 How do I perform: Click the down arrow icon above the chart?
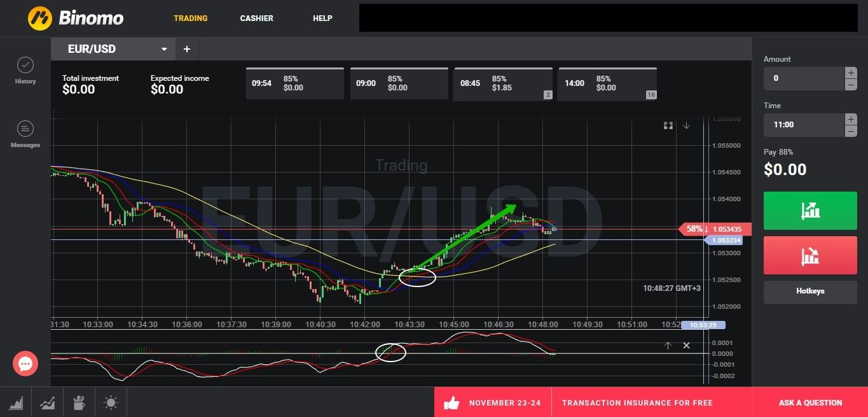click(x=687, y=125)
